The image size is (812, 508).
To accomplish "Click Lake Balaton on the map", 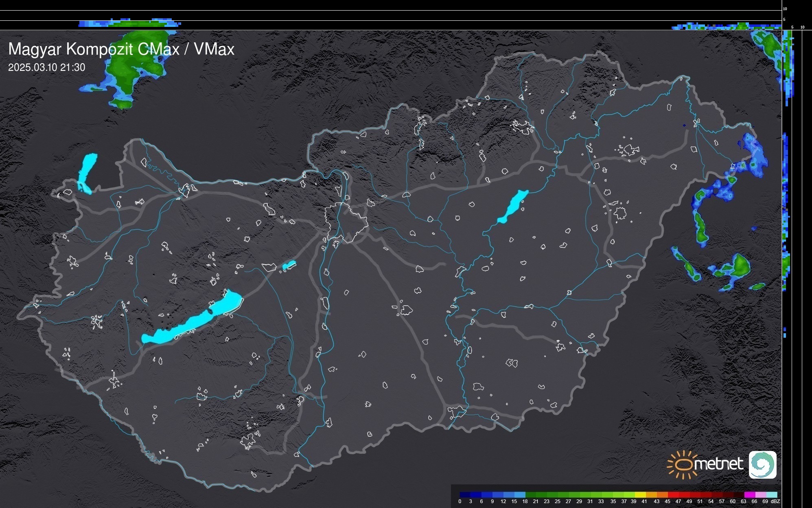I will point(191,322).
